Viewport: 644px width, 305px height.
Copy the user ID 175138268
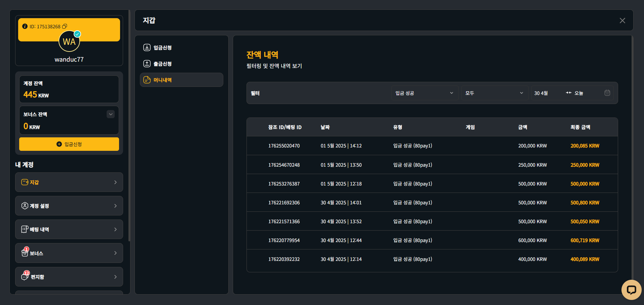[65, 26]
